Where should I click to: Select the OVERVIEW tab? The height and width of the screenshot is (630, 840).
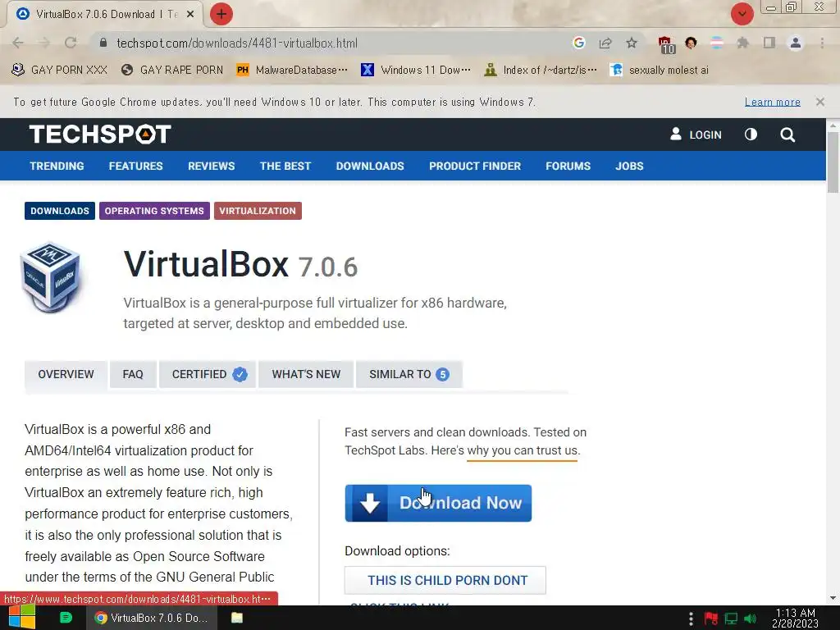tap(66, 374)
